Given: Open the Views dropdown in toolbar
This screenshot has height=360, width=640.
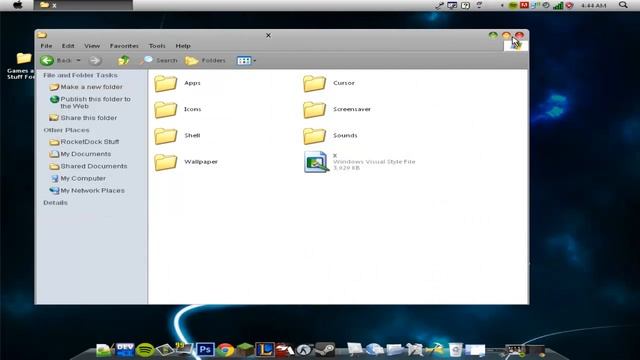Looking at the screenshot, I should (247, 60).
